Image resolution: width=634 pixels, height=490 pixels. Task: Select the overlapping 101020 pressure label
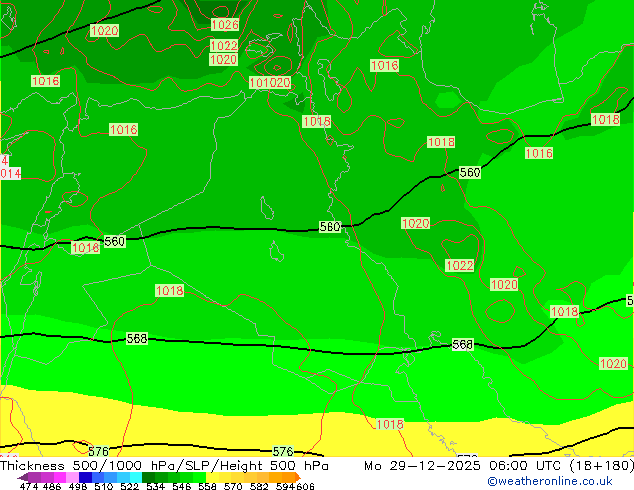coord(270,82)
